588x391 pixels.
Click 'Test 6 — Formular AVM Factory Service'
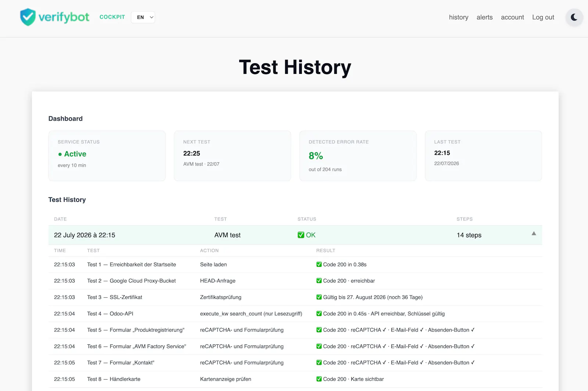pyautogui.click(x=137, y=347)
